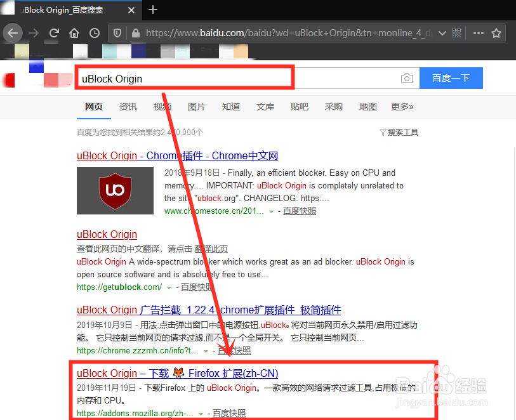This screenshot has height=420, width=516.
Task: Go back with the browser back arrow
Action: coord(13,33)
